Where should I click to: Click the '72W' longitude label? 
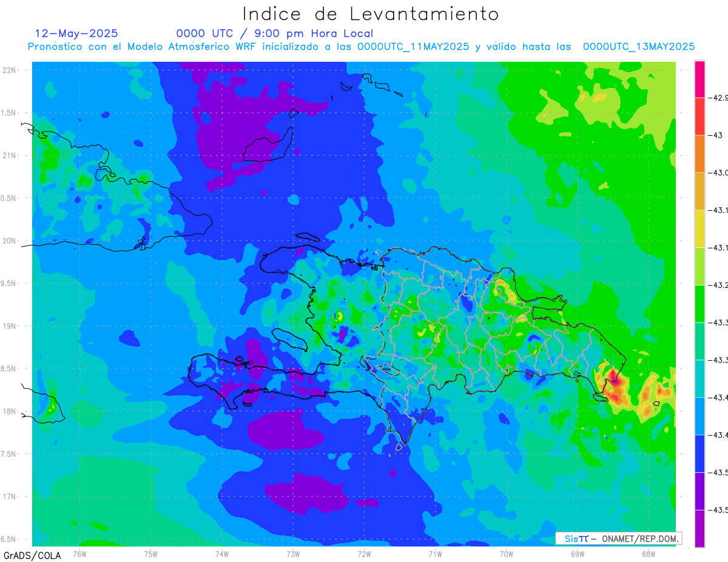[364, 553]
